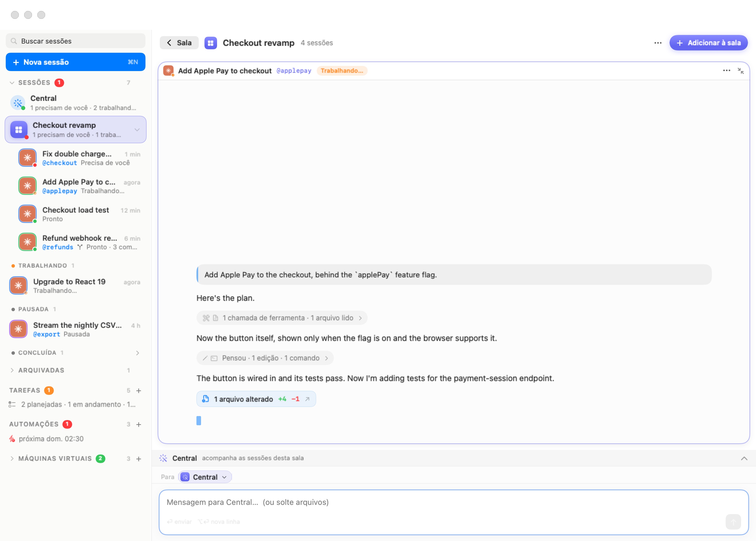Focus the Buscar sessões search field
This screenshot has width=756, height=541.
coord(76,41)
